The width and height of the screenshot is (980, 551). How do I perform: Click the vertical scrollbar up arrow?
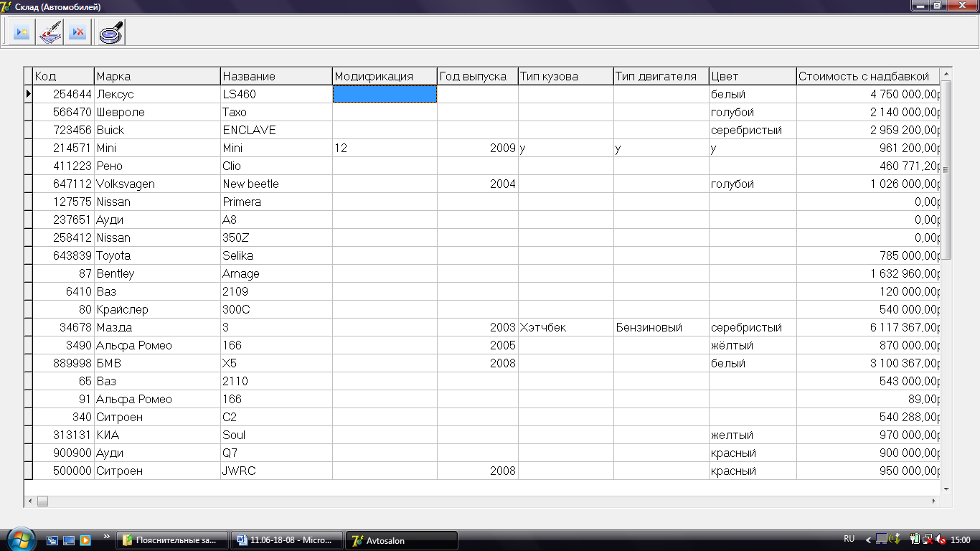tap(946, 74)
